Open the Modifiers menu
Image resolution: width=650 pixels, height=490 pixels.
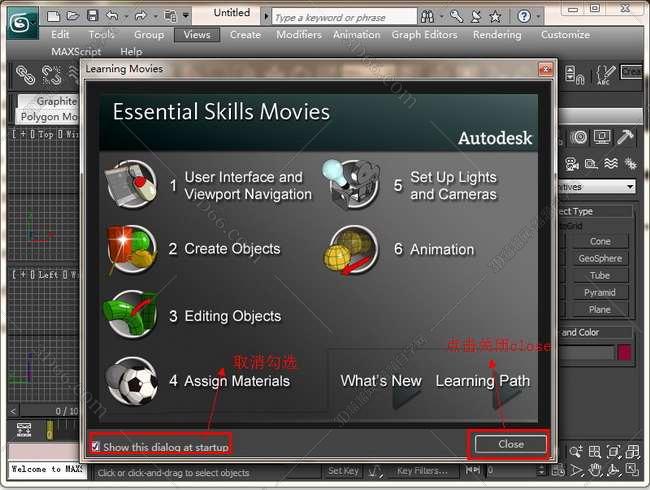click(299, 35)
